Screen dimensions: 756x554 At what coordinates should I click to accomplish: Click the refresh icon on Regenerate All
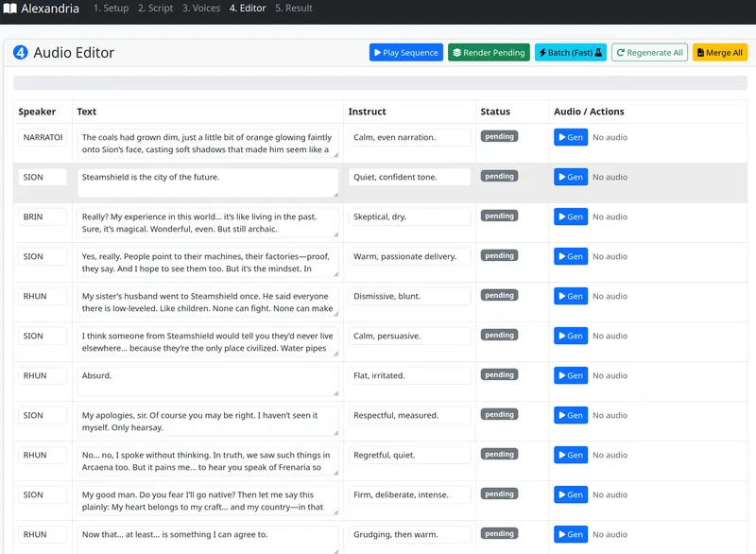619,52
